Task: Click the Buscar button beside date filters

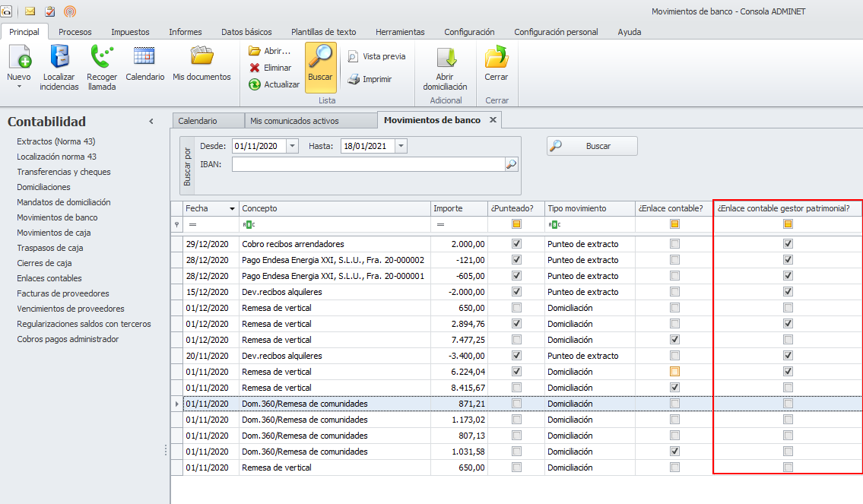Action: click(x=592, y=146)
